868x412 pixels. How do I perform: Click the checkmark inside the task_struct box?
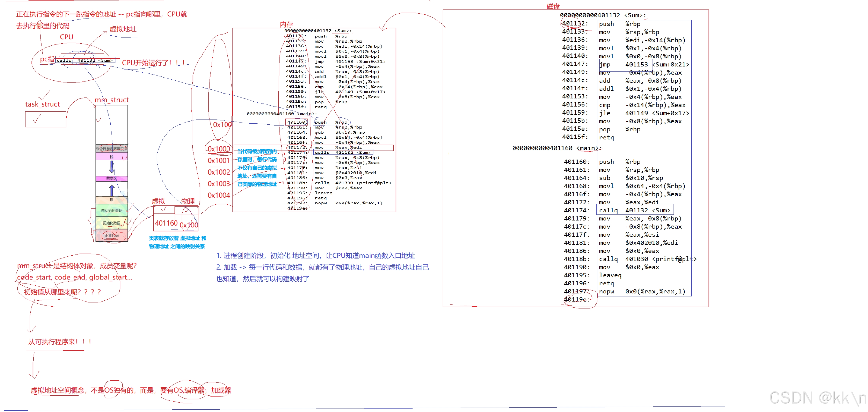coord(37,119)
